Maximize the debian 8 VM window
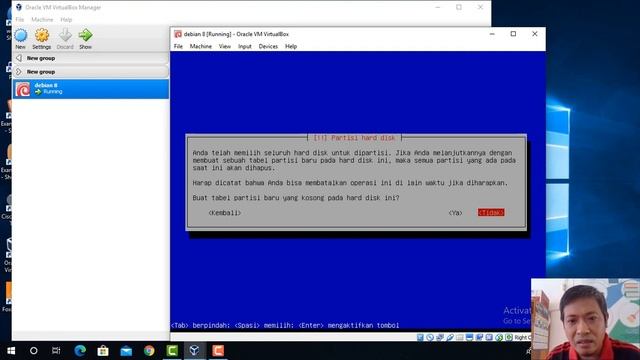The width and height of the screenshot is (640, 360). tap(513, 34)
